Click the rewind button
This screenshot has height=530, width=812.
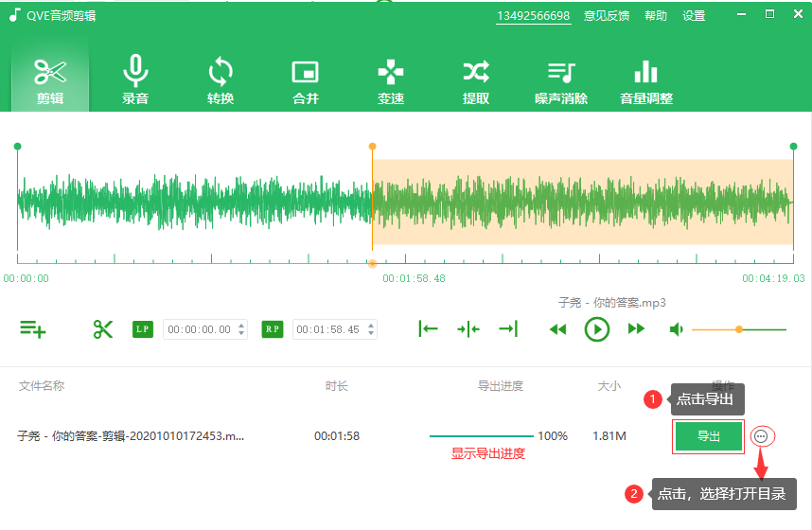(557, 329)
